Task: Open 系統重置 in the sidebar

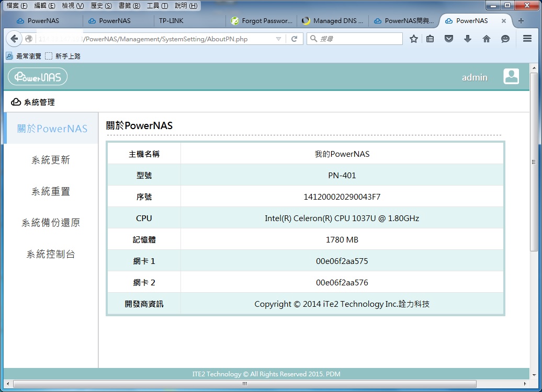Action: (51, 191)
